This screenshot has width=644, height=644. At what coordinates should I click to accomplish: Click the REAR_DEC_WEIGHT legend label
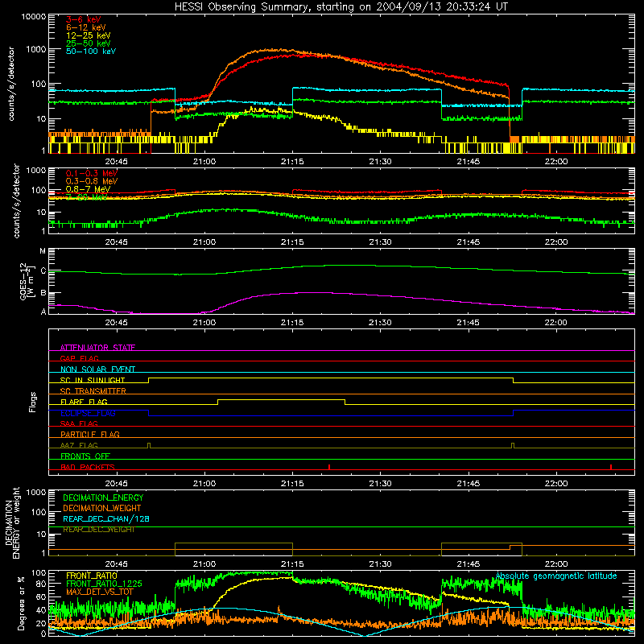pyautogui.click(x=98, y=530)
